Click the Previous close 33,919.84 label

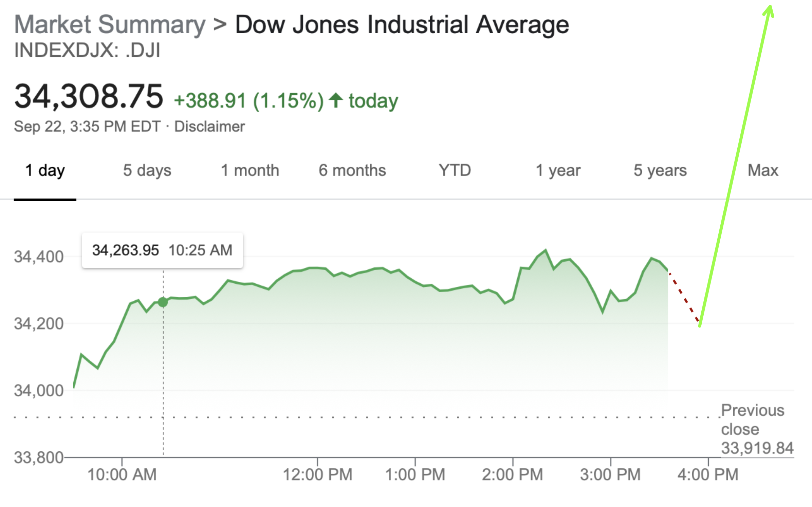coord(757,429)
